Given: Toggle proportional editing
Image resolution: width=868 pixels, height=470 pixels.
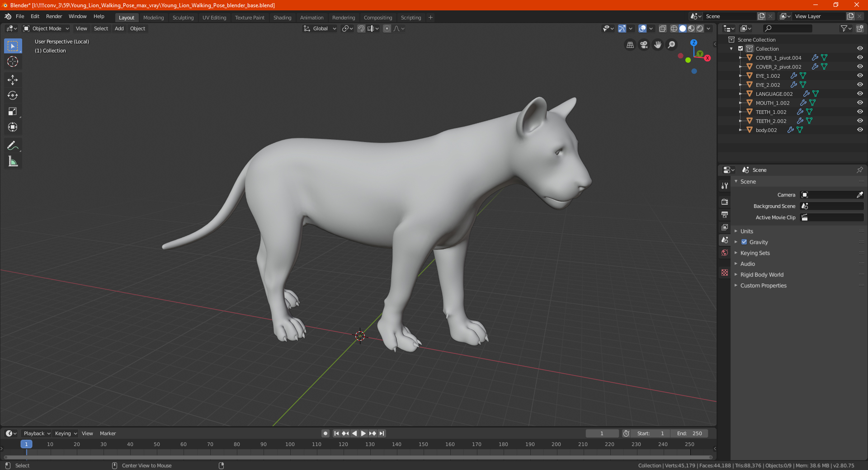Looking at the screenshot, I should pos(387,28).
